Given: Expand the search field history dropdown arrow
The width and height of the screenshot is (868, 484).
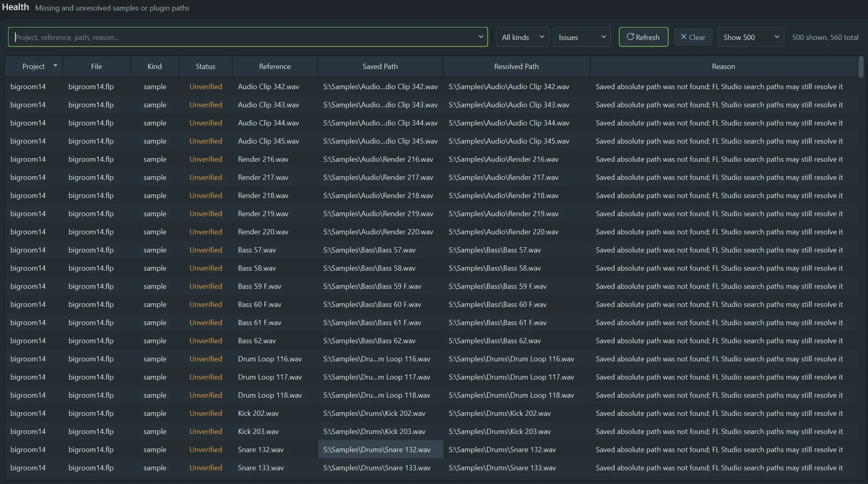Looking at the screenshot, I should [480, 37].
